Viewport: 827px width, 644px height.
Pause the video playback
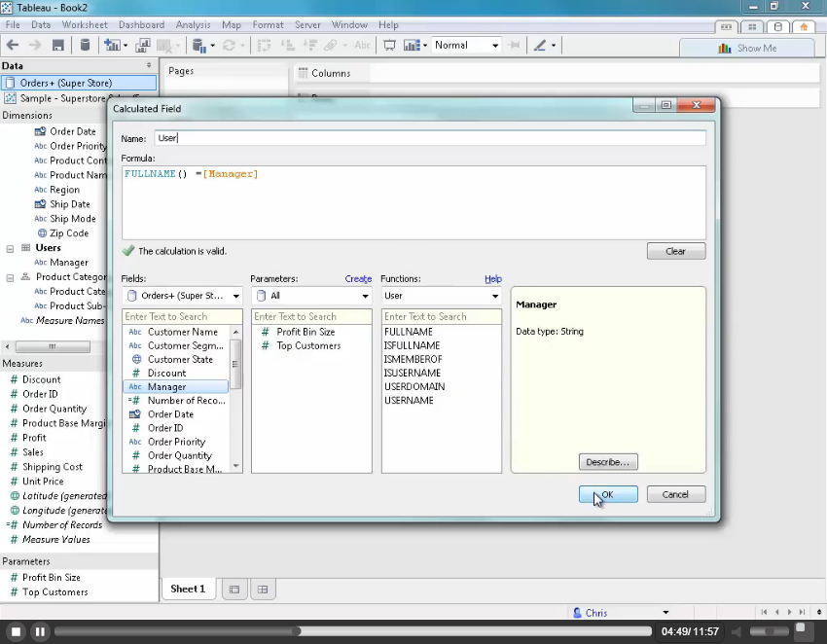pyautogui.click(x=40, y=631)
